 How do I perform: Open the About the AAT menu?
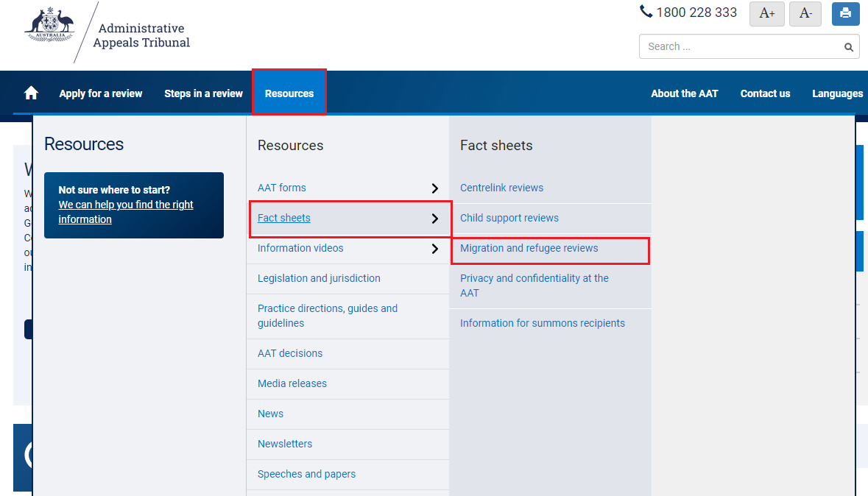coord(684,93)
